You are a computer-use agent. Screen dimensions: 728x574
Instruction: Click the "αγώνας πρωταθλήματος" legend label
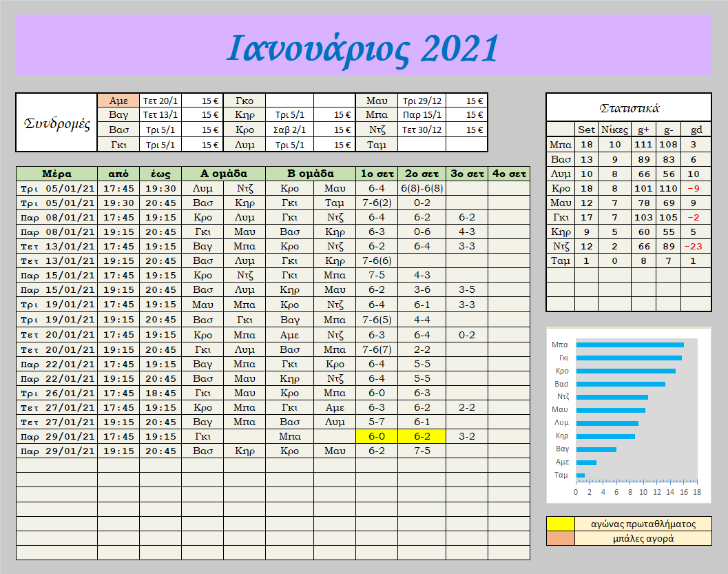coord(643,524)
